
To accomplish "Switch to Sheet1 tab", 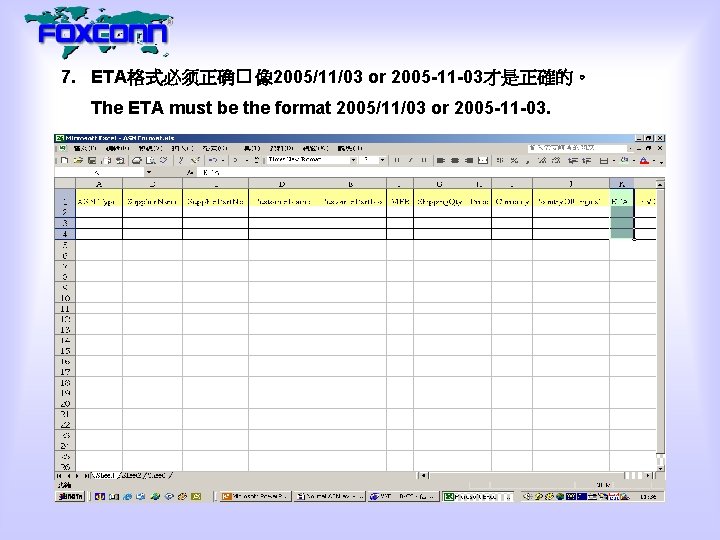I will tap(104, 476).
